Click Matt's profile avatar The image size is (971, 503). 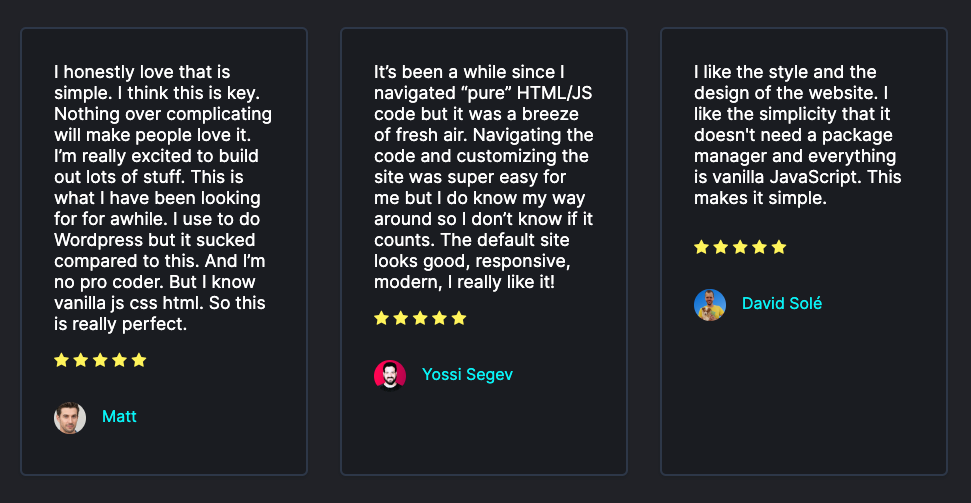[69, 418]
